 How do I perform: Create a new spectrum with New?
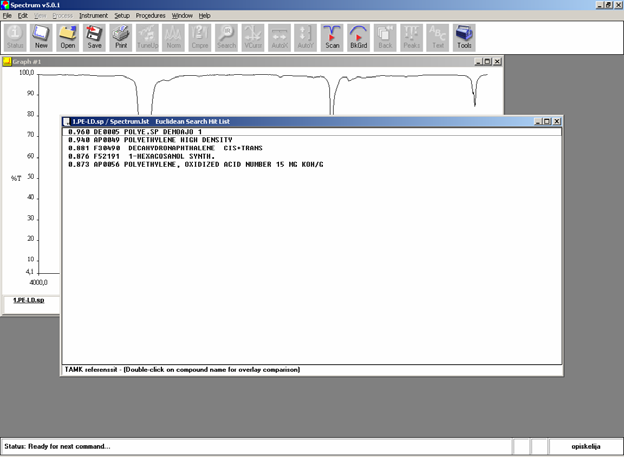coord(41,37)
